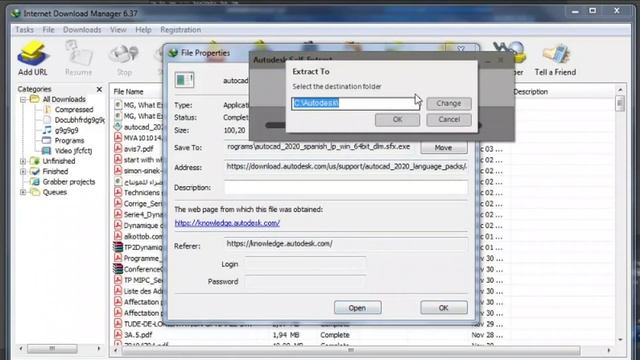Image resolution: width=640 pixels, height=360 pixels.
Task: Select the Docubhfrdg9g9 category
Action: [80, 120]
